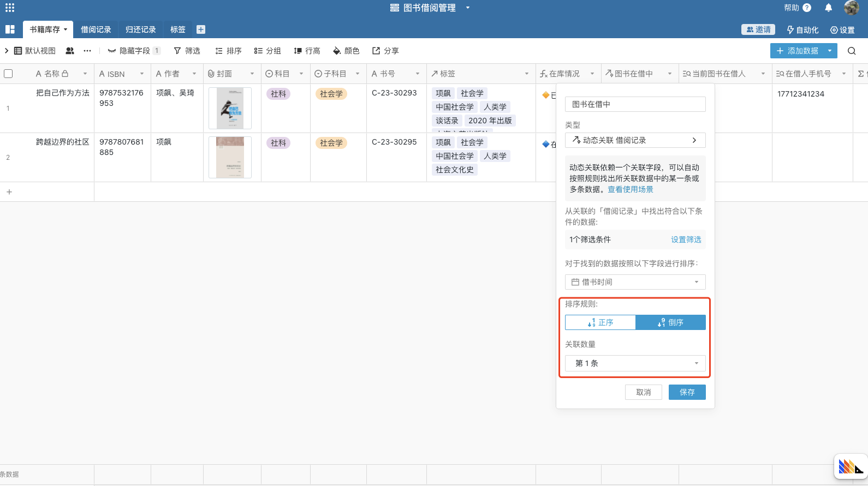The width and height of the screenshot is (868, 486).
Task: Expand the view sidebar arrow
Action: (x=6, y=51)
